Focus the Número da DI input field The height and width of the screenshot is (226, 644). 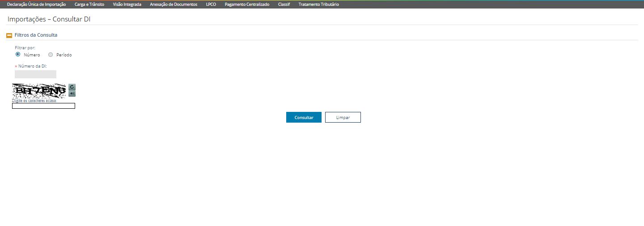tap(35, 74)
